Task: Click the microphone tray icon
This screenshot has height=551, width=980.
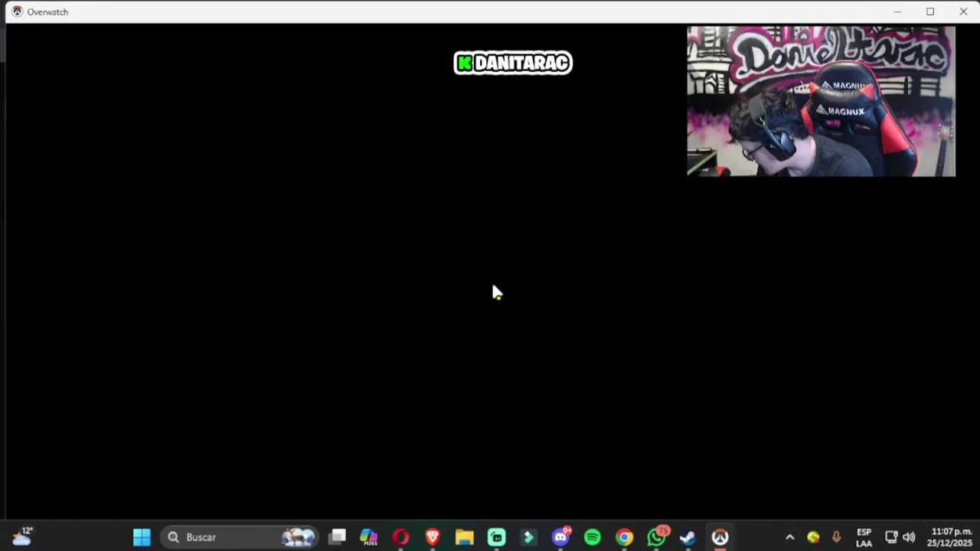Action: coord(836,537)
